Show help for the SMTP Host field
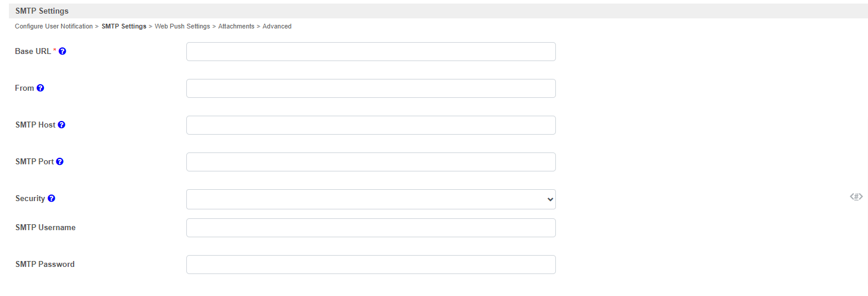The width and height of the screenshot is (868, 296). tap(62, 125)
